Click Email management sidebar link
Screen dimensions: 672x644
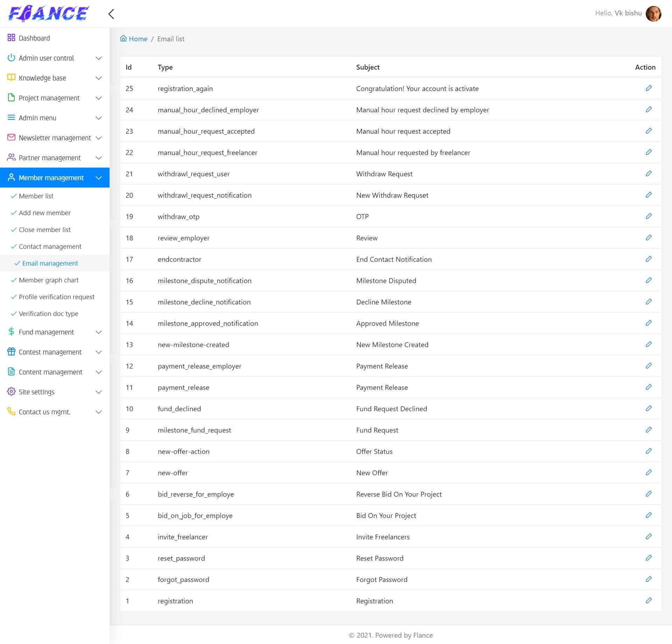pos(50,263)
